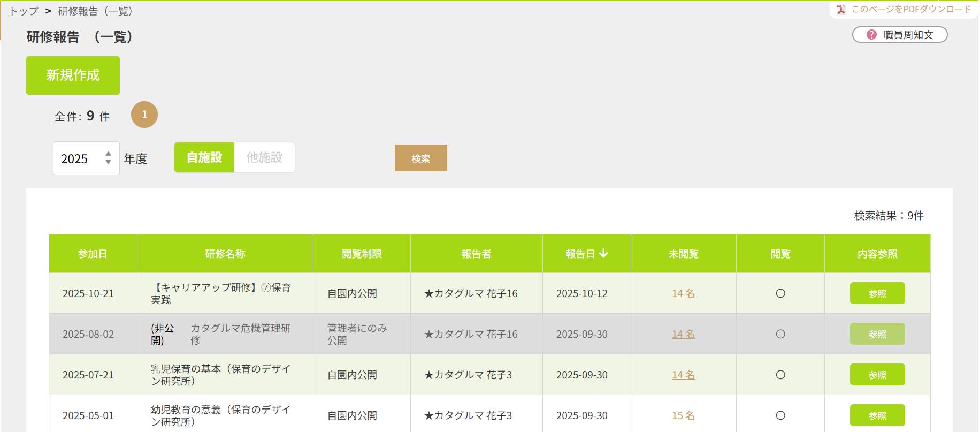
Task: Select page 1 pagination circle
Action: click(144, 115)
